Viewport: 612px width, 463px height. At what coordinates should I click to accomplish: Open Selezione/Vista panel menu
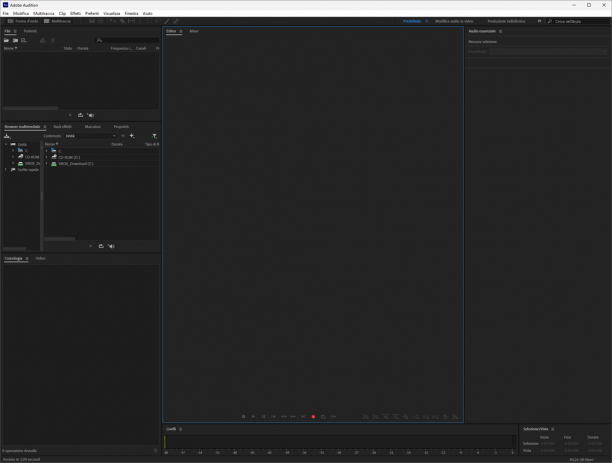pos(553,429)
